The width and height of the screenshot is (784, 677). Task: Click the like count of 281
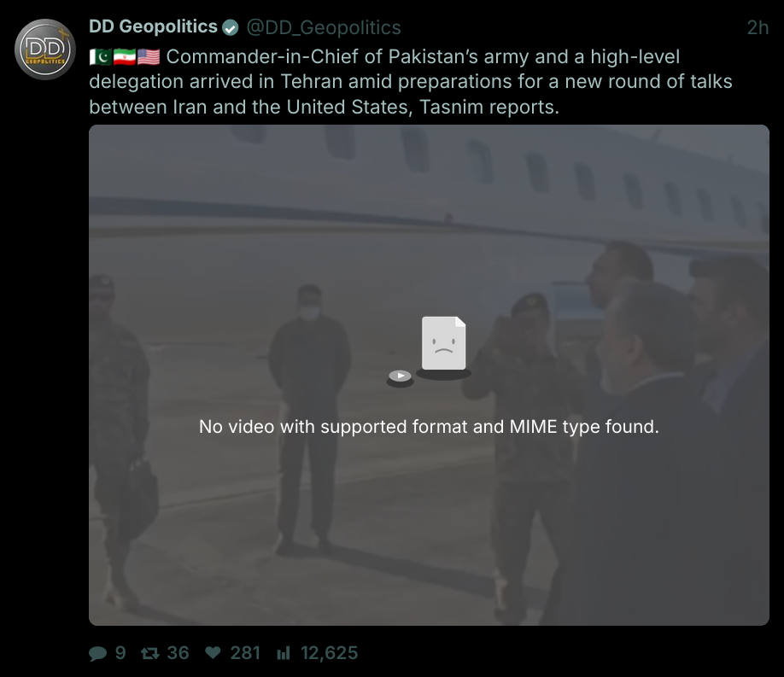(x=245, y=653)
